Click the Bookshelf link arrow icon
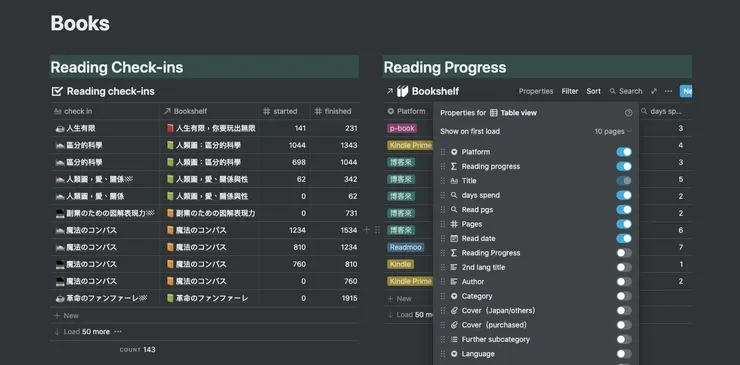The width and height of the screenshot is (740, 365). [389, 91]
